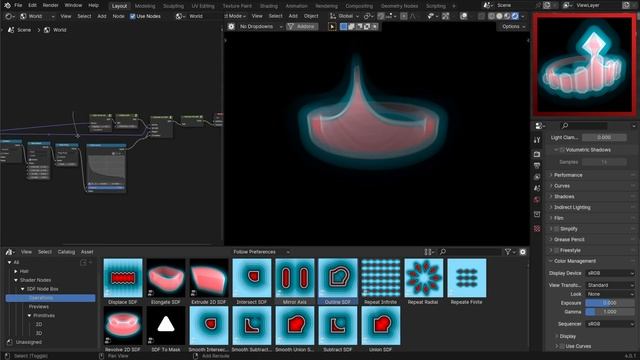Open the Sequencer color space dropdown
The height and width of the screenshot is (360, 640).
610,324
